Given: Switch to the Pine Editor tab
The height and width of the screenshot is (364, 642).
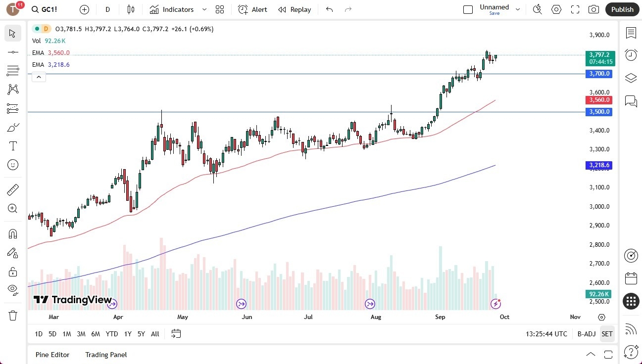Looking at the screenshot, I should 52,355.
